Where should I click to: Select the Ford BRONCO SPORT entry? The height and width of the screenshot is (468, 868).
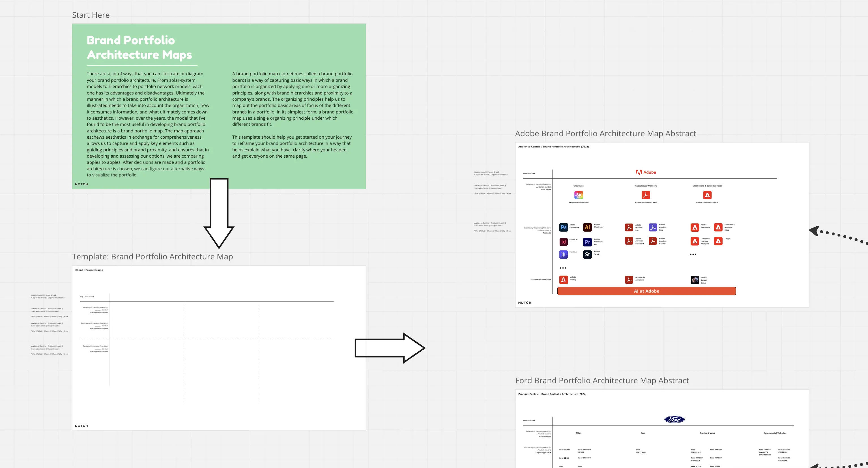click(x=584, y=451)
